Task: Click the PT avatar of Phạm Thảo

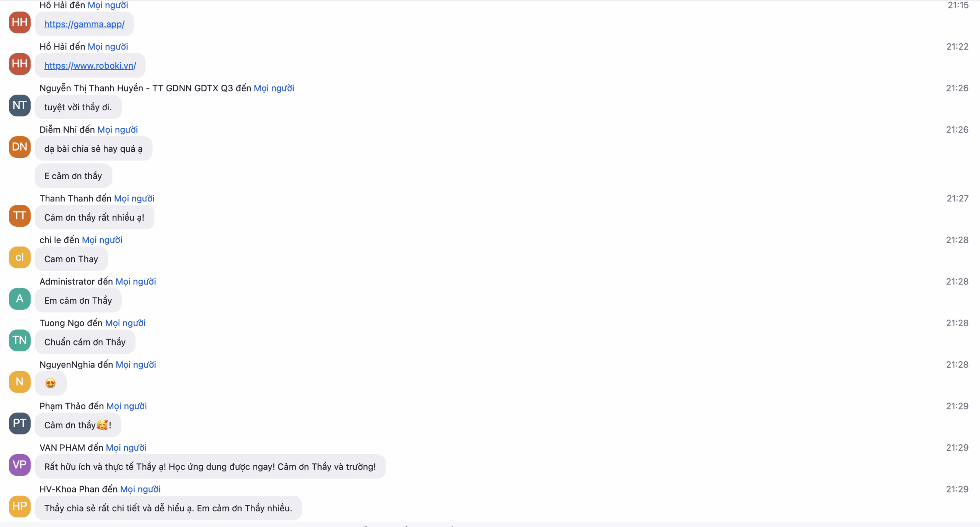Action: point(20,423)
